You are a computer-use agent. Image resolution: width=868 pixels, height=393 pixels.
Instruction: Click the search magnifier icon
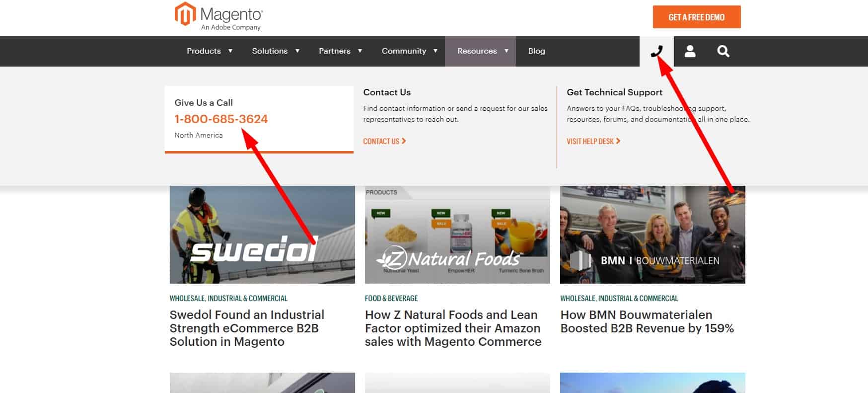[x=723, y=51]
